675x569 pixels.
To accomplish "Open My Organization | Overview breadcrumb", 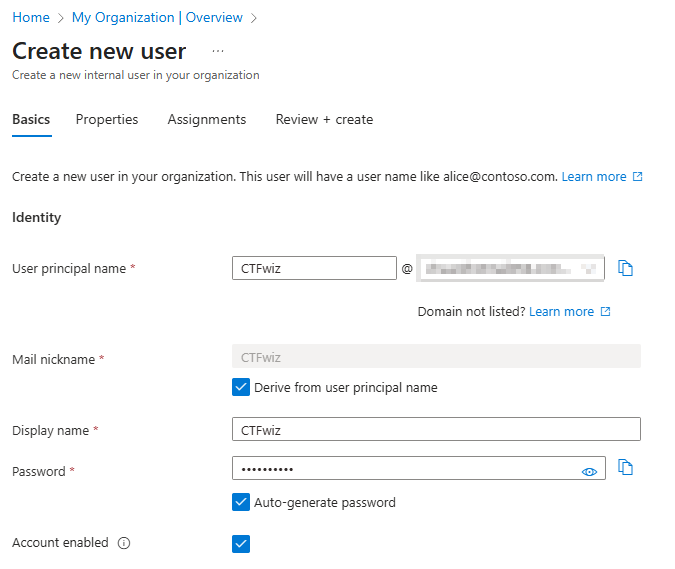I will point(157,17).
